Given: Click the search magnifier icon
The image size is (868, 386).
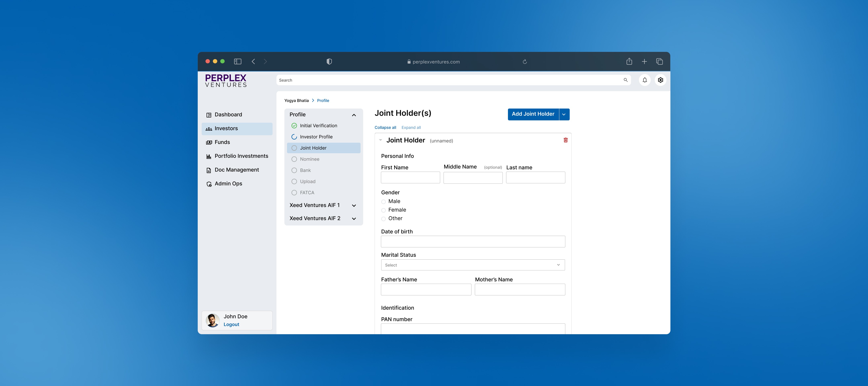Looking at the screenshot, I should (x=625, y=80).
